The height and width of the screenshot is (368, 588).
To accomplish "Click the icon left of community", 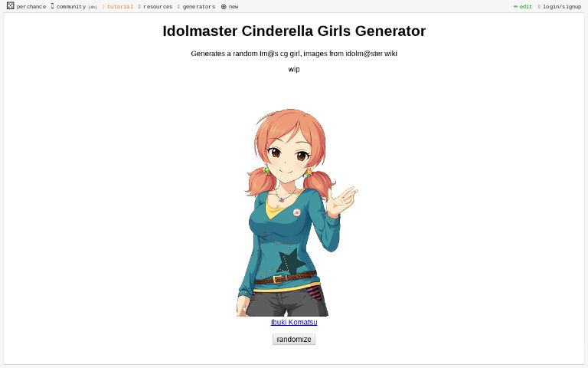I will click(x=53, y=6).
